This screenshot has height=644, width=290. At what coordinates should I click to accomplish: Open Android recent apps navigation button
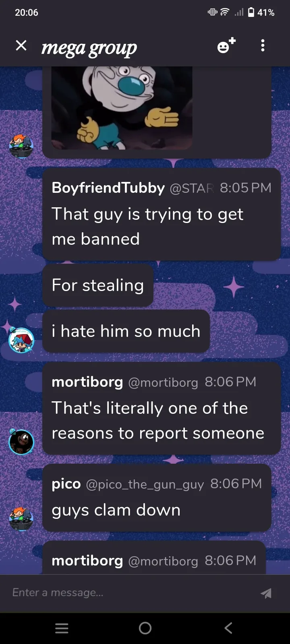(x=62, y=628)
